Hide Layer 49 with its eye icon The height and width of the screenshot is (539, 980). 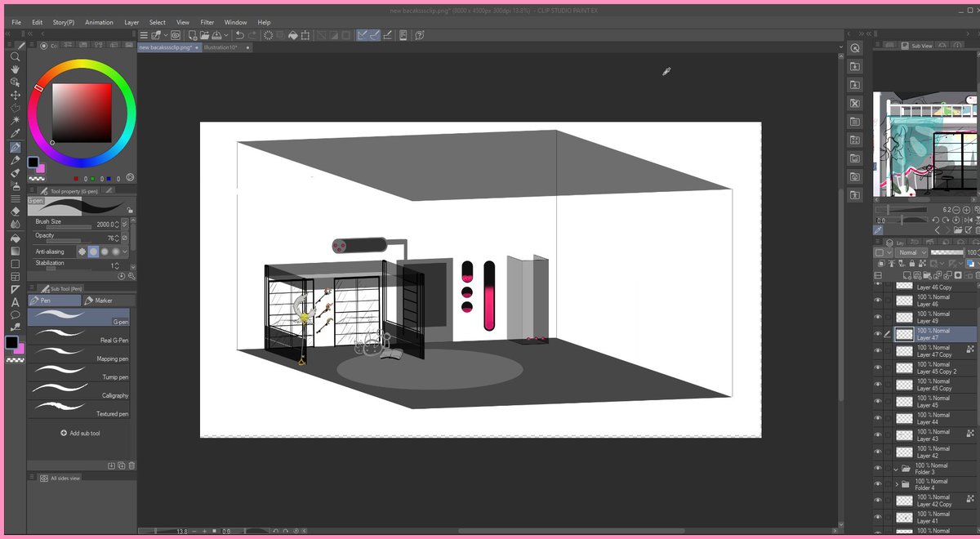878,317
